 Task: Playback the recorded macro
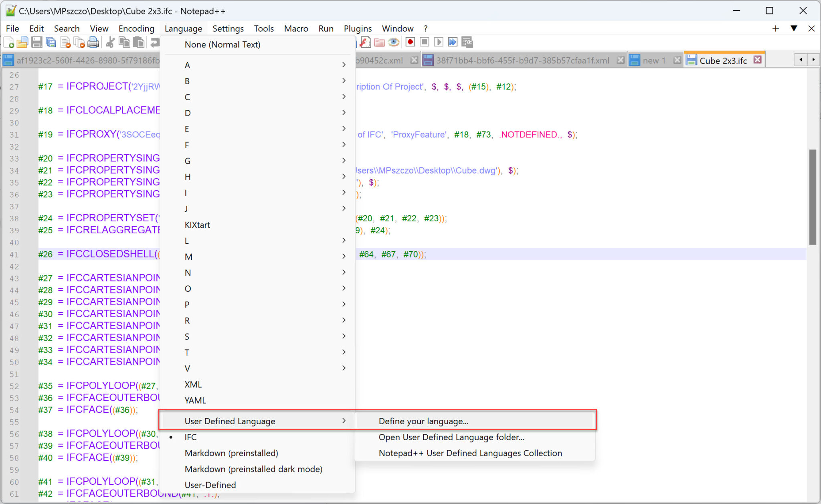point(439,42)
